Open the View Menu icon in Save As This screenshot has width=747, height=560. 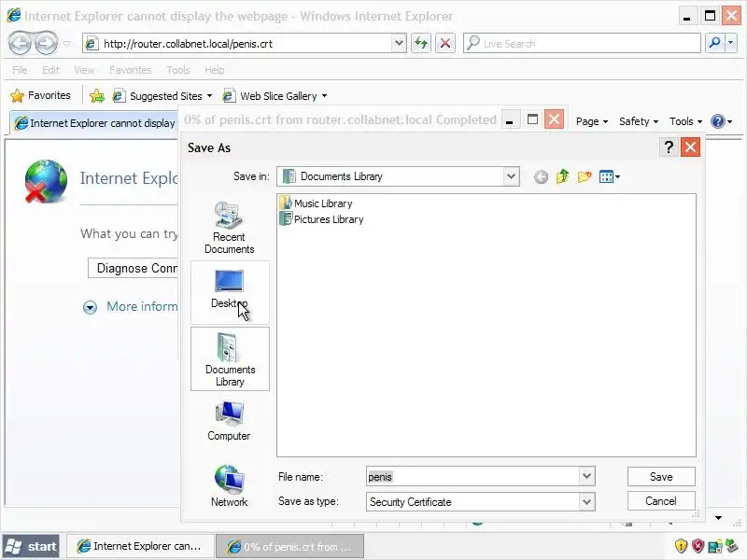tap(610, 176)
